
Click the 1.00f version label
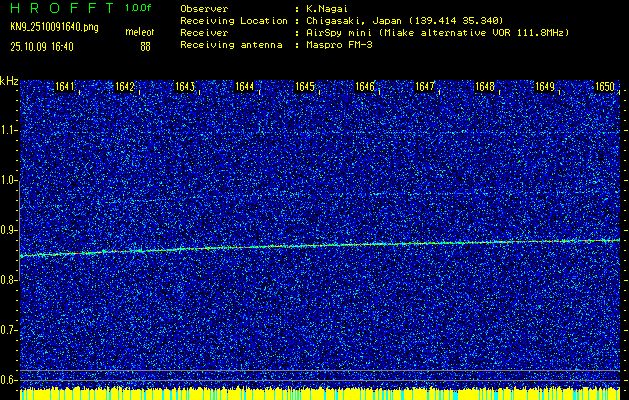[138, 8]
